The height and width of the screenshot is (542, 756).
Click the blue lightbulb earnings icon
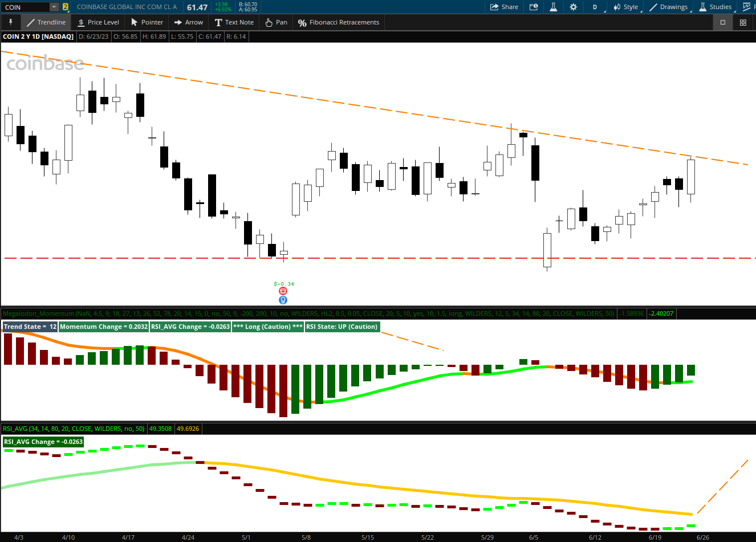click(x=283, y=300)
